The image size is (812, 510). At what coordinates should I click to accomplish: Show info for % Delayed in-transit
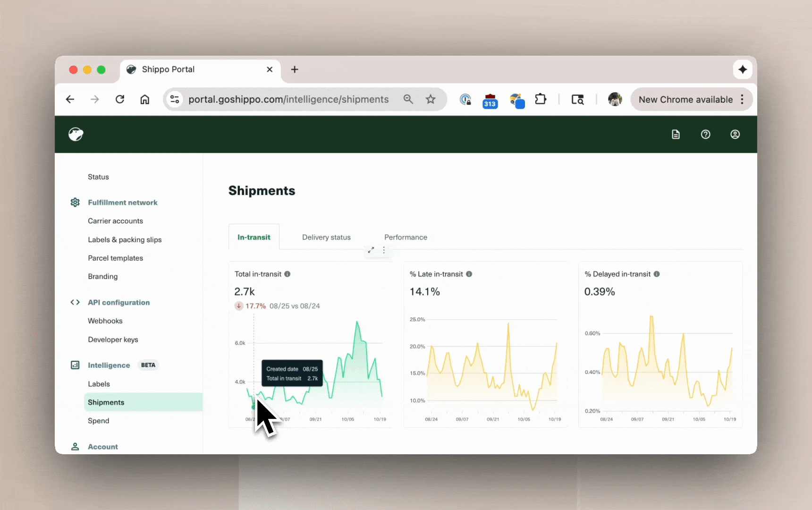point(656,274)
